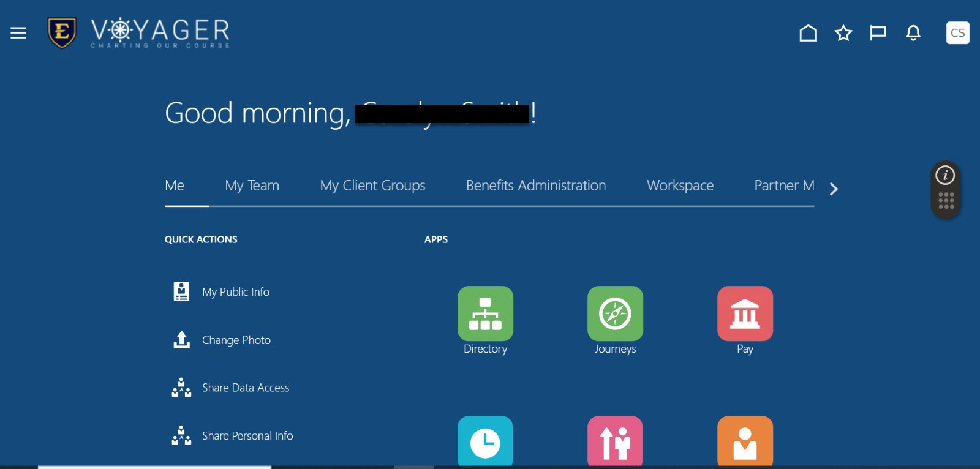Open the hamburger navigation menu
Image resolution: width=980 pixels, height=469 pixels.
(x=18, y=33)
